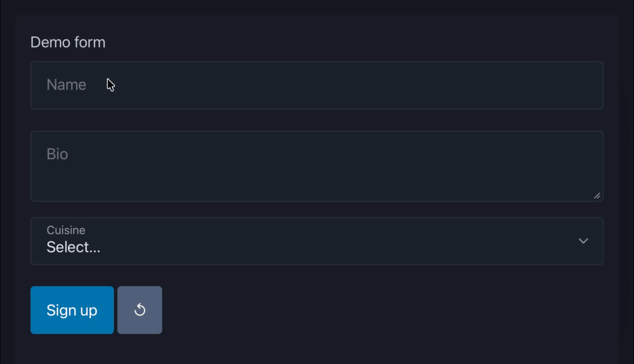Click the right end of the Name field
This screenshot has width=634, height=364.
coord(580,85)
